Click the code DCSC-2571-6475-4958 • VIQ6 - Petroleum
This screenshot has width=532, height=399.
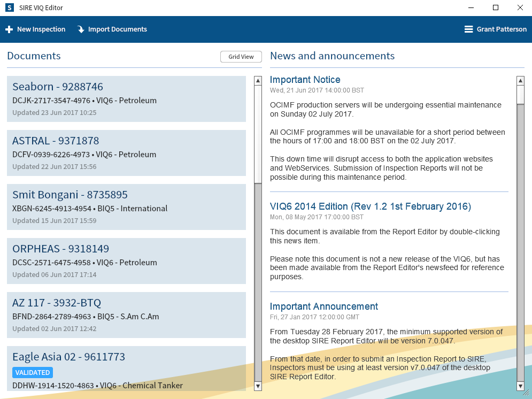pos(85,263)
